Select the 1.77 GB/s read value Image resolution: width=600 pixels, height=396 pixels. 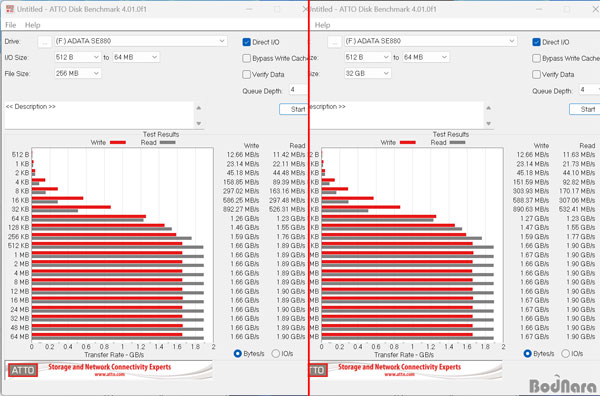coord(580,236)
